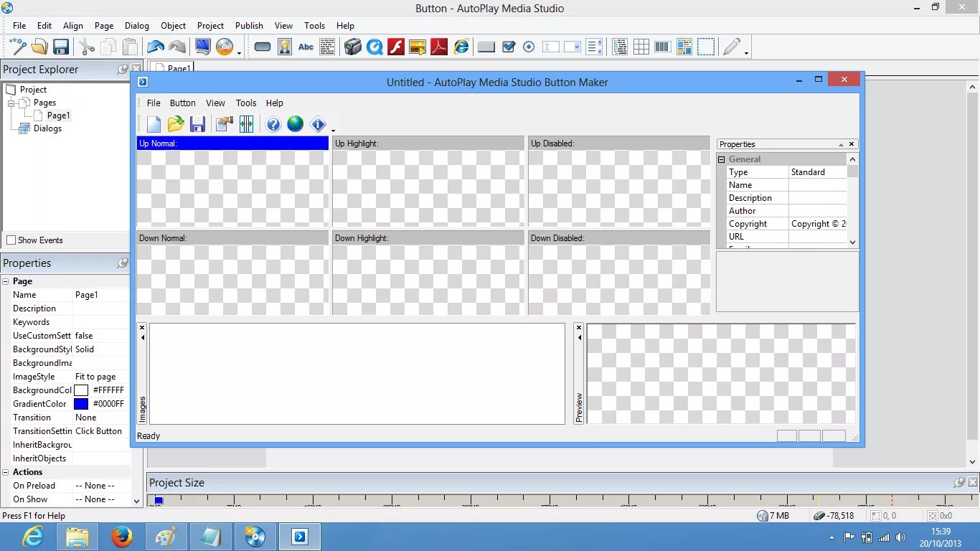Collapse Images panel arrow in Button Maker

pyautogui.click(x=142, y=337)
